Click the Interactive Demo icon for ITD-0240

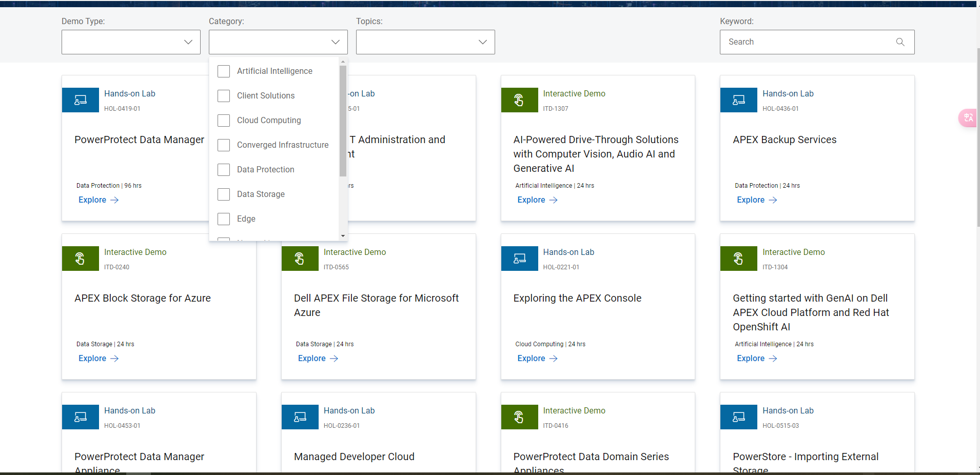click(x=81, y=259)
